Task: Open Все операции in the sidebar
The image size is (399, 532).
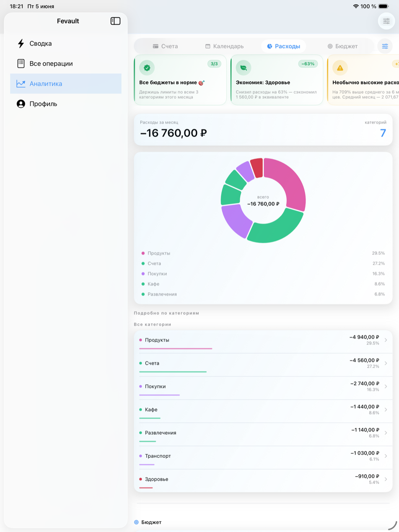Action: click(66, 64)
